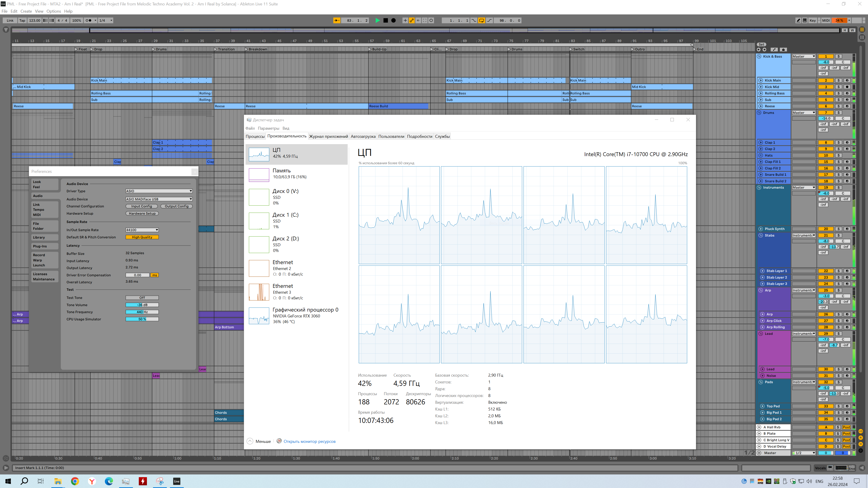
Task: Toggle the Metronome button
Action: (x=88, y=21)
